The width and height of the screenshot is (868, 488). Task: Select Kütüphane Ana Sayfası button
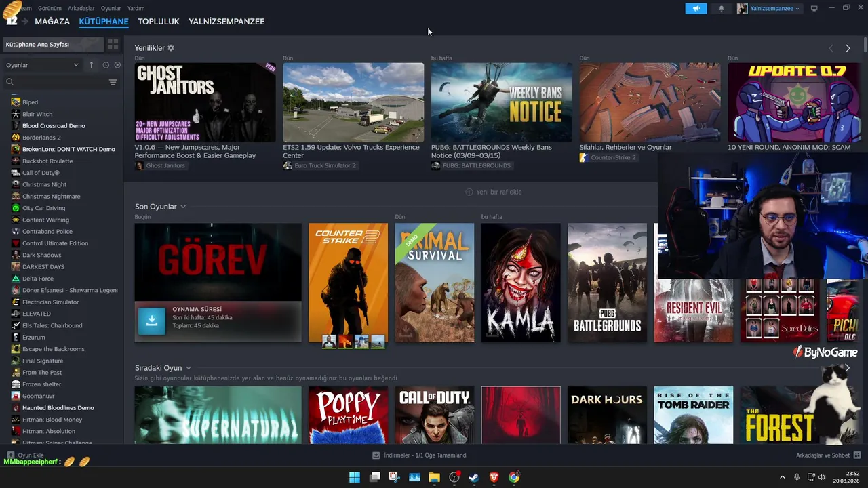[53, 44]
